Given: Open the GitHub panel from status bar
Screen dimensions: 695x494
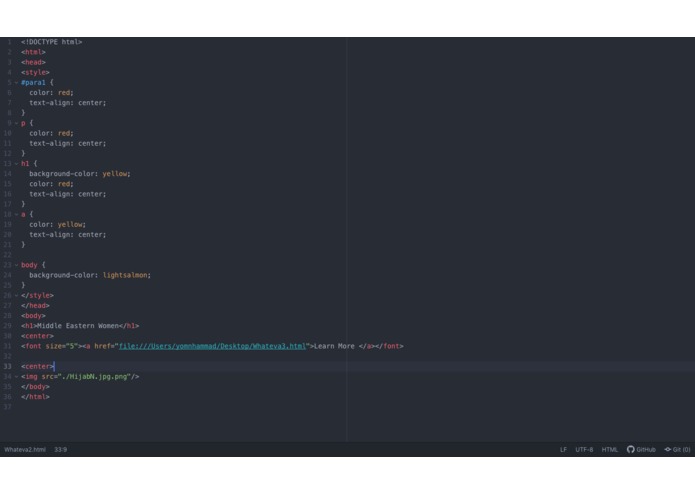Looking at the screenshot, I should pyautogui.click(x=641, y=449).
